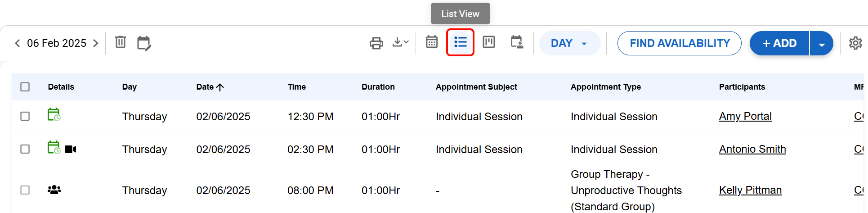Image resolution: width=868 pixels, height=213 pixels.
Task: Click video camera icon on Antonio Smith row
Action: pyautogui.click(x=71, y=149)
